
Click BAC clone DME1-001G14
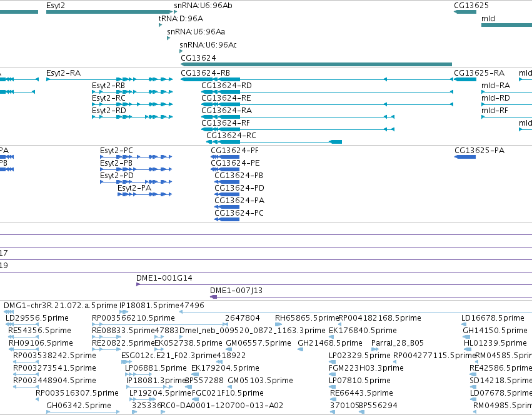tap(164, 278)
